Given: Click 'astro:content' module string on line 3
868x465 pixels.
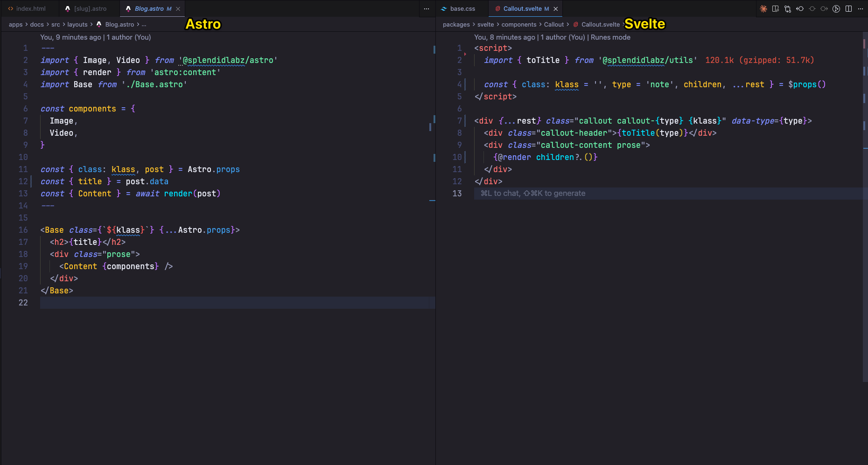Looking at the screenshot, I should pyautogui.click(x=185, y=72).
